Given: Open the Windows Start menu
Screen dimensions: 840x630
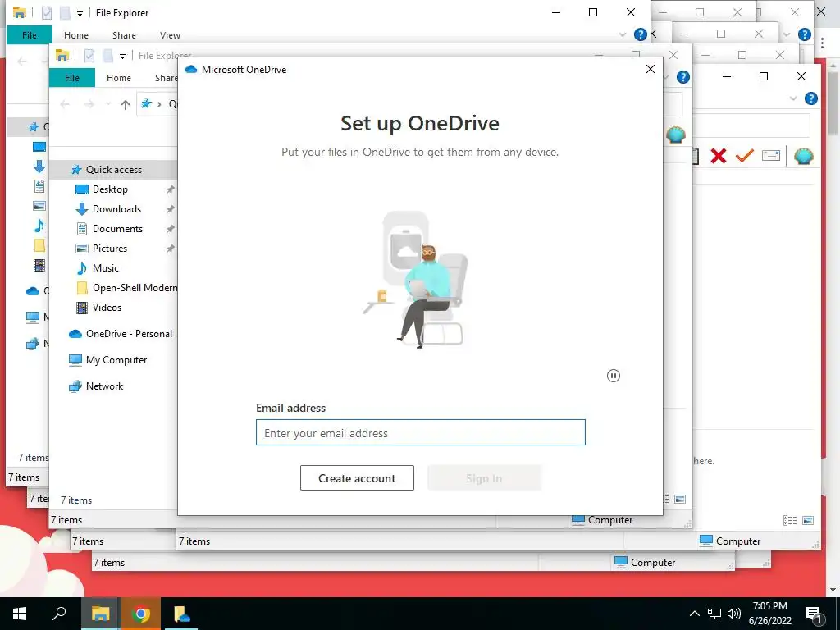Looking at the screenshot, I should point(20,614).
